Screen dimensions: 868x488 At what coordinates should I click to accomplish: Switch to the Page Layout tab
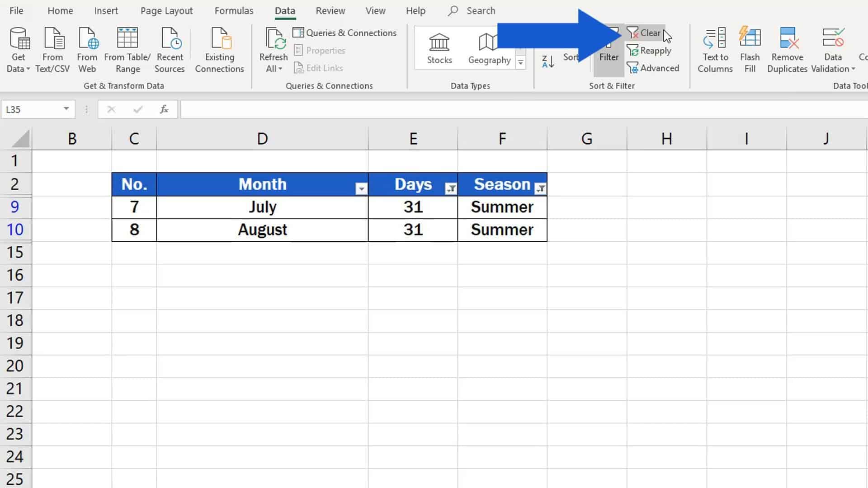[x=166, y=11]
